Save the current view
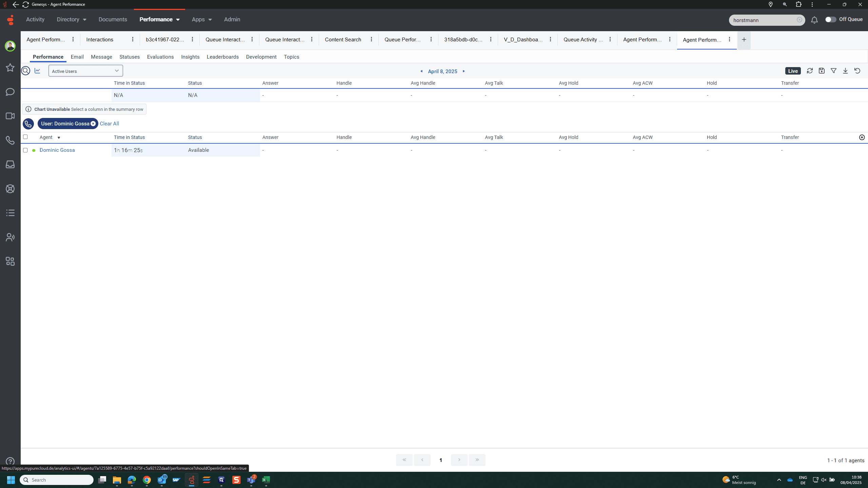The height and width of the screenshot is (488, 868). click(822, 71)
